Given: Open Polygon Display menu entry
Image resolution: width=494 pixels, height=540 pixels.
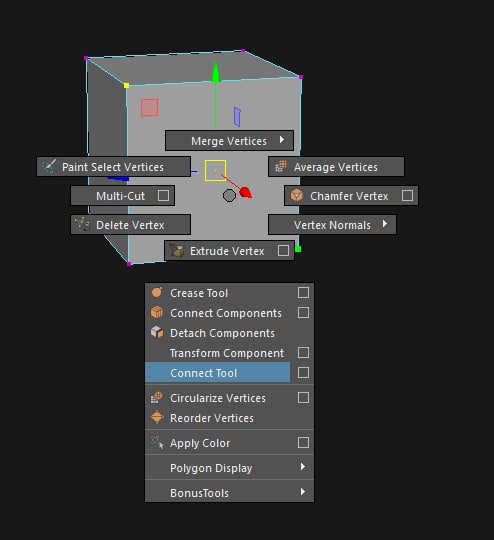Looking at the screenshot, I should (x=229, y=468).
